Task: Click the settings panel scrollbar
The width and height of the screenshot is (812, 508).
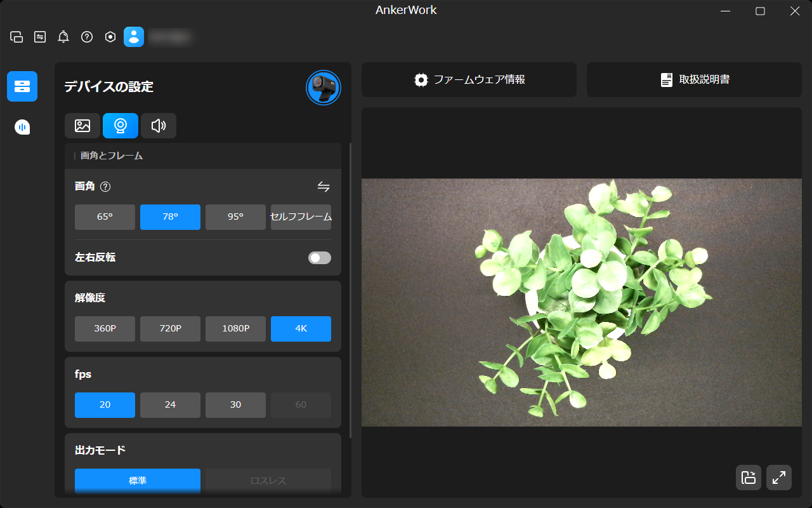Action: tap(351, 290)
